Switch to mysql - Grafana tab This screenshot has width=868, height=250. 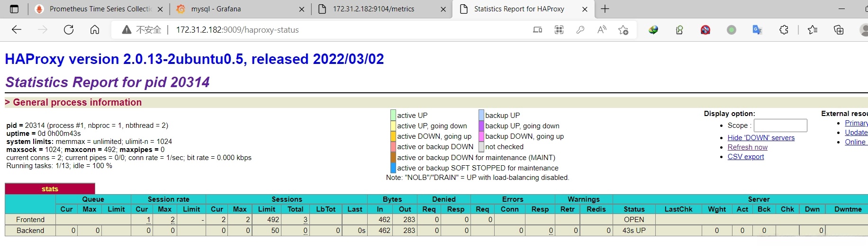click(x=239, y=9)
